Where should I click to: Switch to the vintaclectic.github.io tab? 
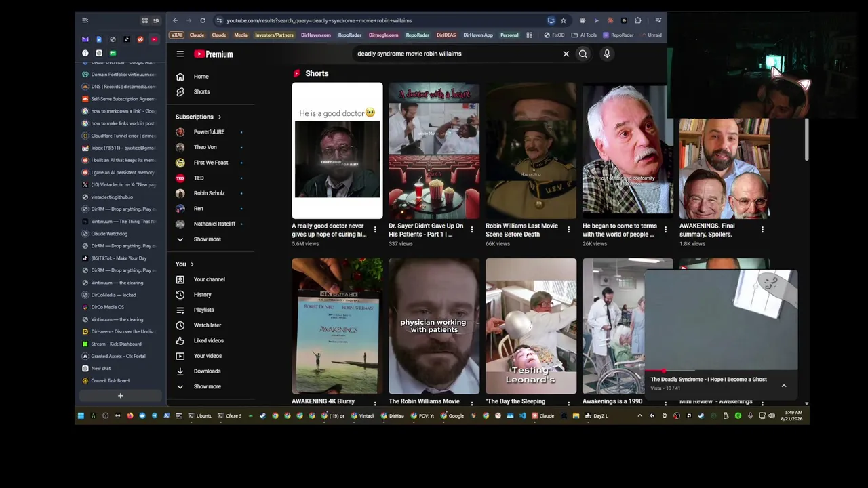(x=120, y=197)
